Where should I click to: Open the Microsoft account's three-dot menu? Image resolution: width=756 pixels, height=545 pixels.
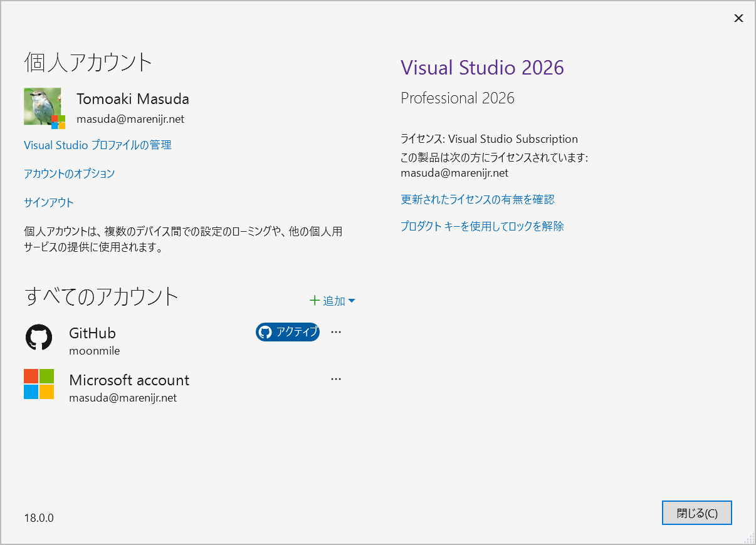coord(336,379)
